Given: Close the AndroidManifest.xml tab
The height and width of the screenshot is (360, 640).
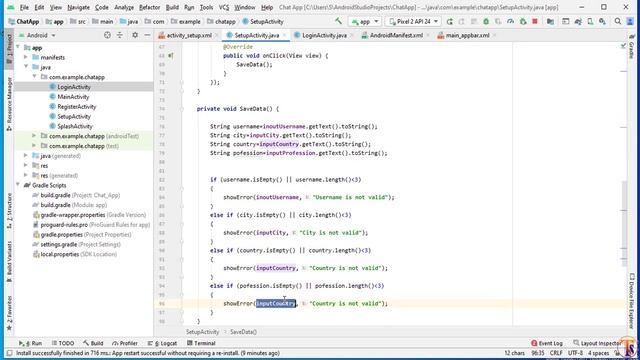Looking at the screenshot, I should tap(428, 36).
